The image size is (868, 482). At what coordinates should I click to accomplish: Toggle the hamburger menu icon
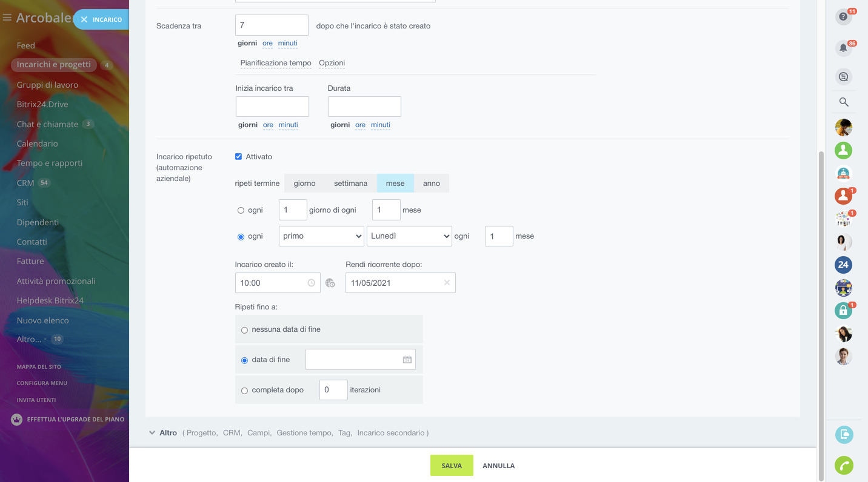point(7,18)
